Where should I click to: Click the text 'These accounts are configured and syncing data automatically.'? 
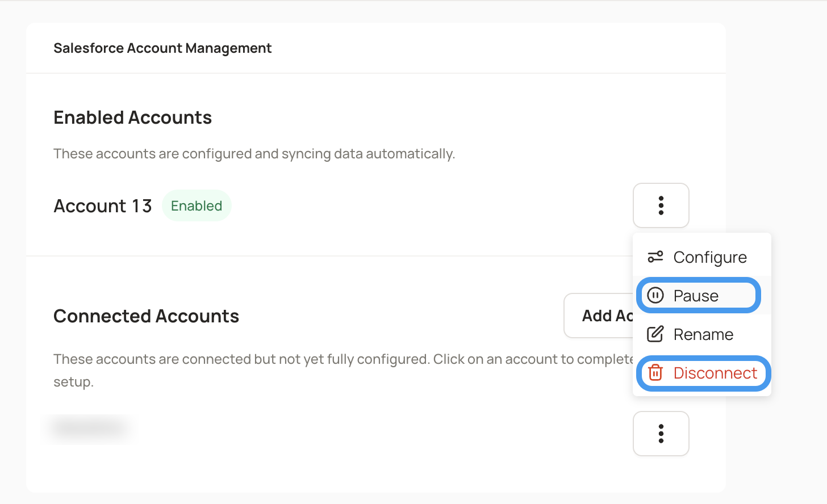pos(254,154)
